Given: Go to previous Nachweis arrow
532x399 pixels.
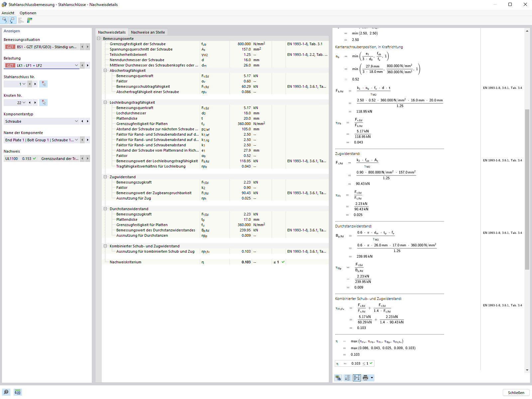Looking at the screenshot, I should [82, 159].
